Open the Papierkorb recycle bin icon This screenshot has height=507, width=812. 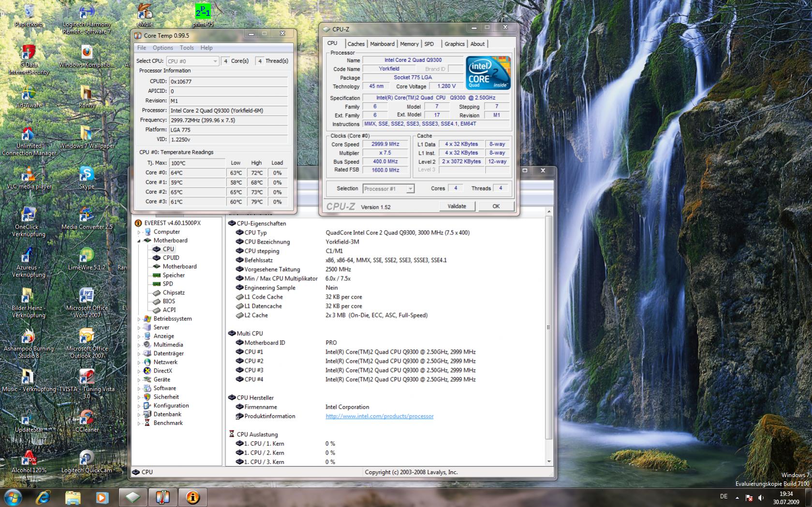pos(29,14)
